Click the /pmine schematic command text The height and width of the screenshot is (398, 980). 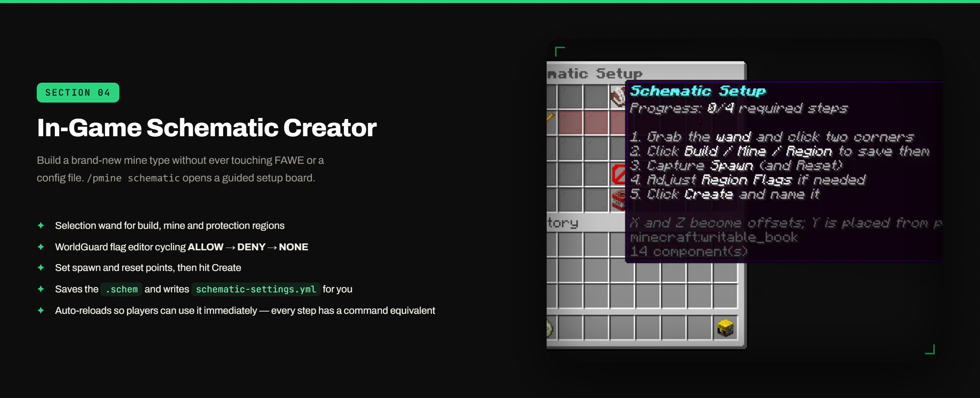click(133, 178)
